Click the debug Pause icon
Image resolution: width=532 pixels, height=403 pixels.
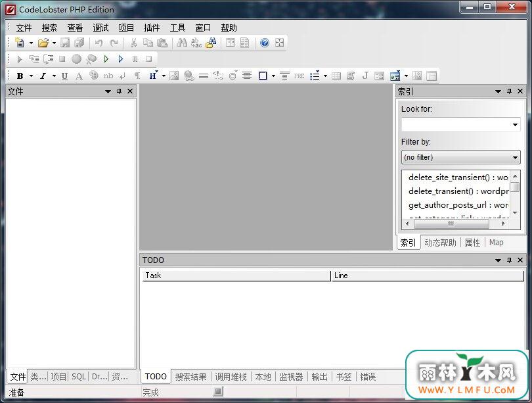click(135, 59)
